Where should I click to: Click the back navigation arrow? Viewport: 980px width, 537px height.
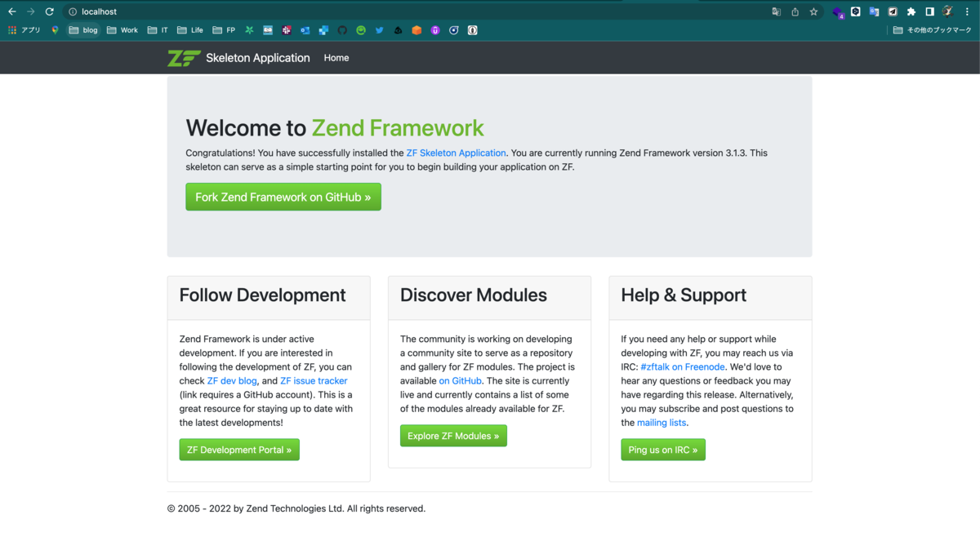click(13, 11)
